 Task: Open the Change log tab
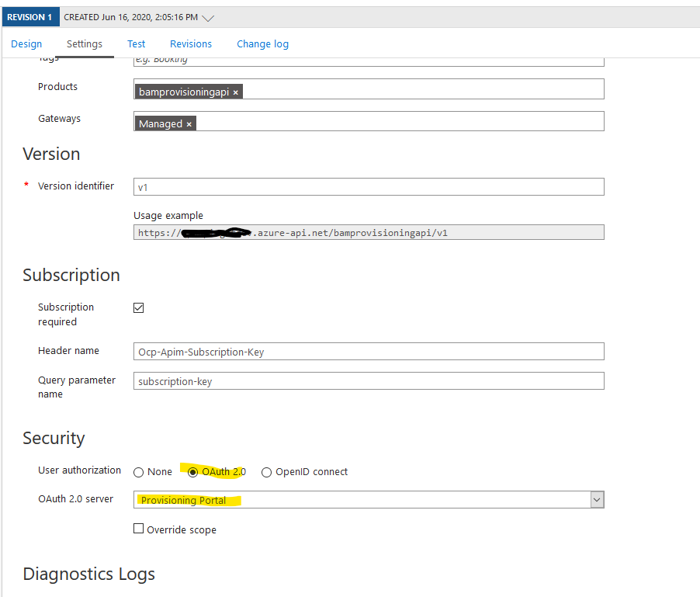coord(262,44)
